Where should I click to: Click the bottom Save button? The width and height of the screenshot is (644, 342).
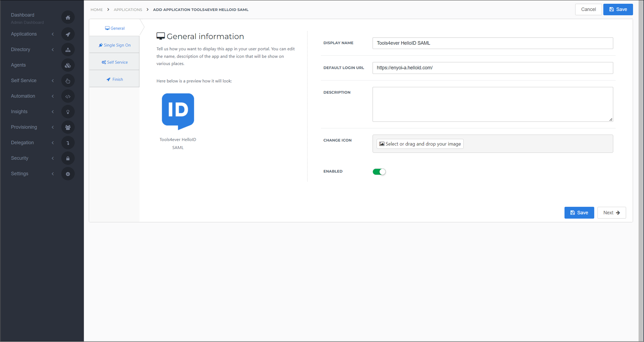(579, 213)
